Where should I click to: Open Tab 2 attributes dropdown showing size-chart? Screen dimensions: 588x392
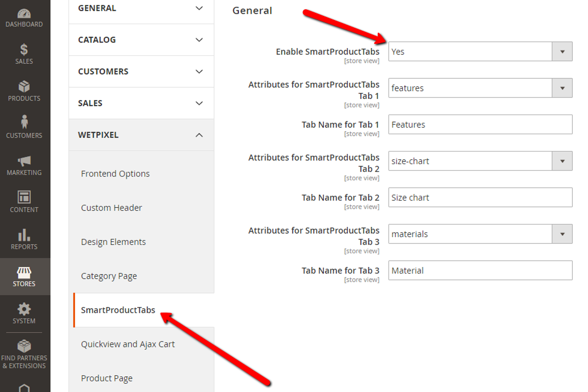point(480,161)
